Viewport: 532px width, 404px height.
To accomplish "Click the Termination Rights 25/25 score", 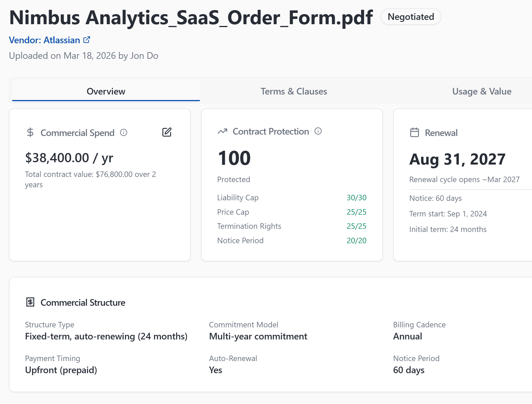I will pos(356,226).
